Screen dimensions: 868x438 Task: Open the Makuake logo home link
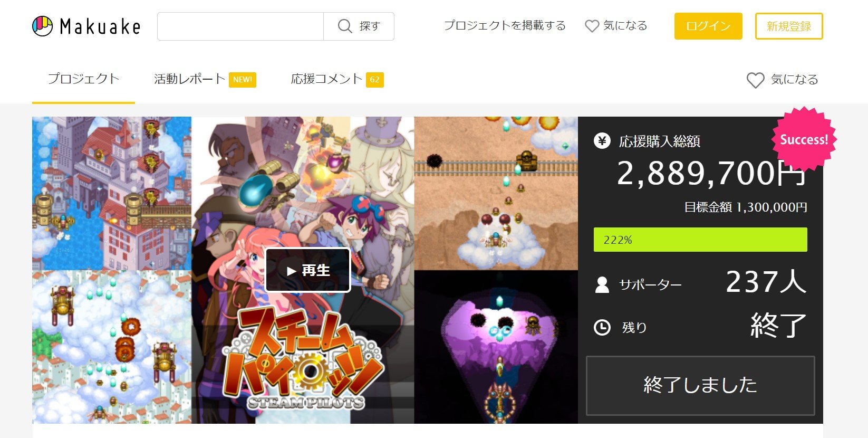(x=86, y=26)
